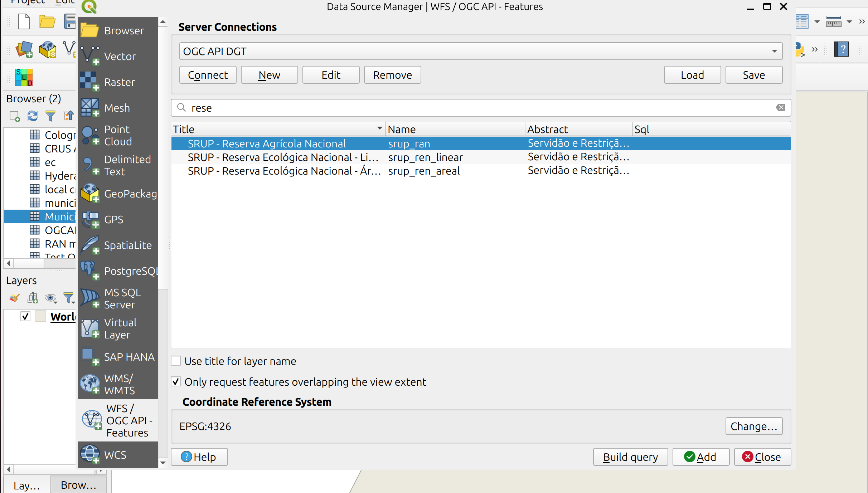Click the New Project icon

point(24,21)
